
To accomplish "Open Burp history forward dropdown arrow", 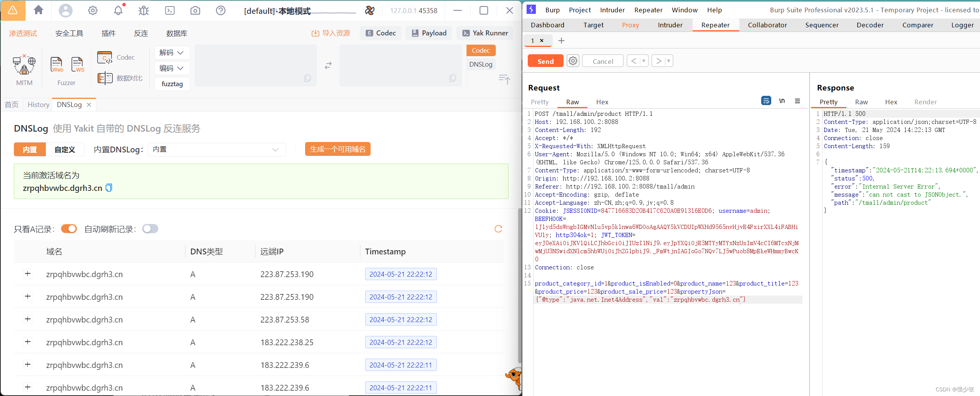I will click(x=668, y=61).
